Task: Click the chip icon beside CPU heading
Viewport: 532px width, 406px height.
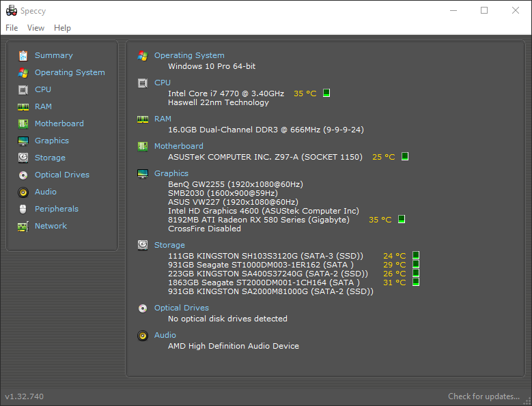Action: (x=143, y=83)
